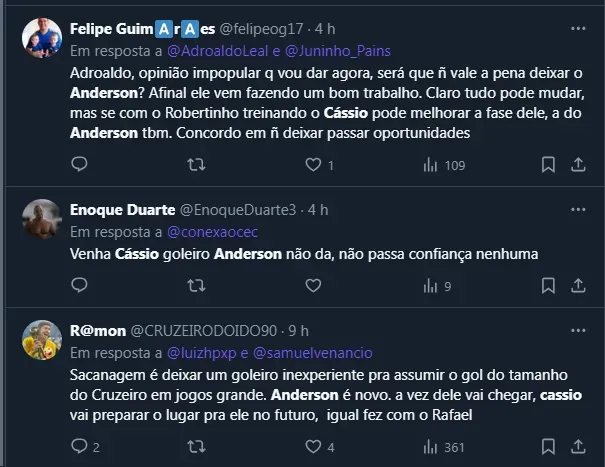Like Felipe Guimarães's tweet
Image resolution: width=605 pixels, height=467 pixels.
click(312, 165)
